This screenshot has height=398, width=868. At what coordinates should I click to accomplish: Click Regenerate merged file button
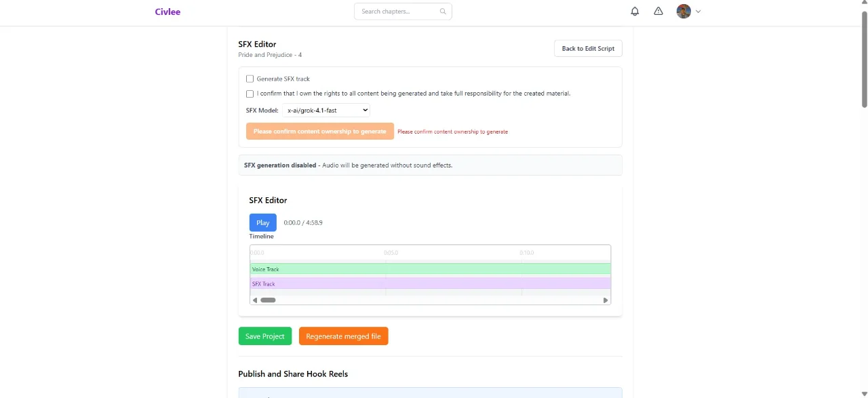pos(344,336)
